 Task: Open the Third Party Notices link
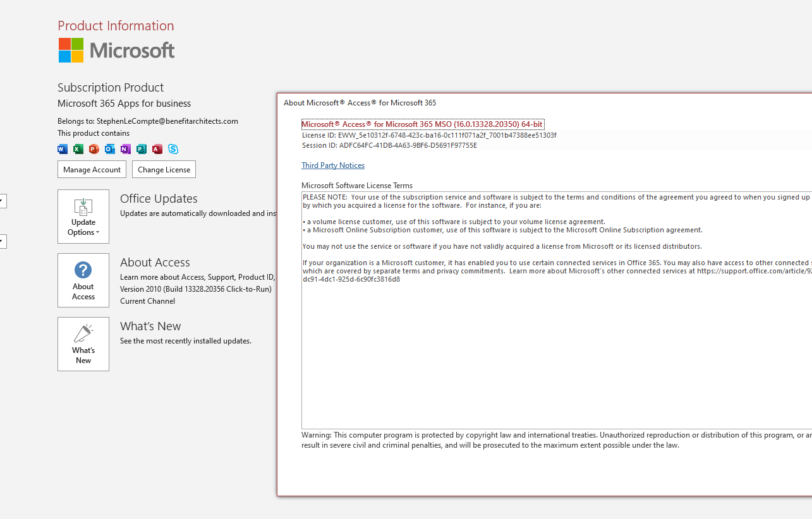click(333, 165)
